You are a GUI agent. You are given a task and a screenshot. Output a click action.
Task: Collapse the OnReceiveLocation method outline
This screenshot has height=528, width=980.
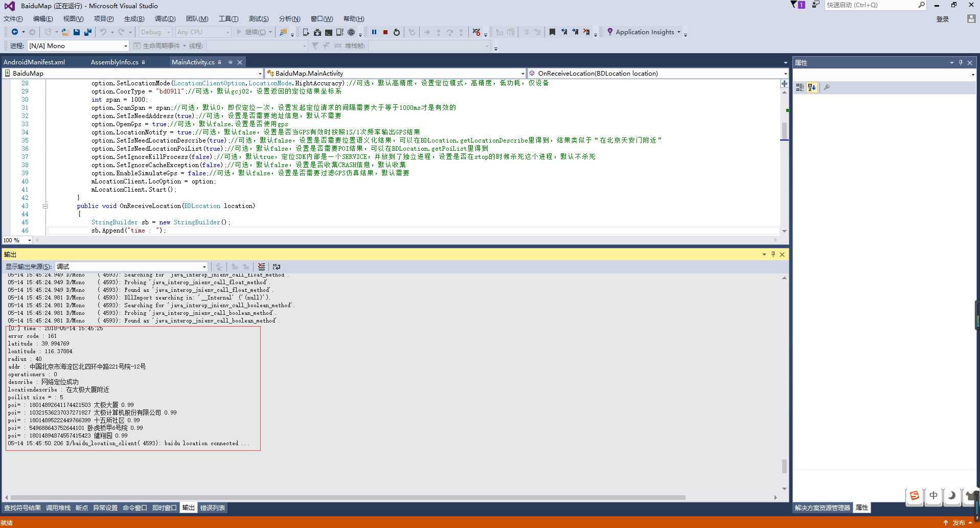[x=45, y=206]
